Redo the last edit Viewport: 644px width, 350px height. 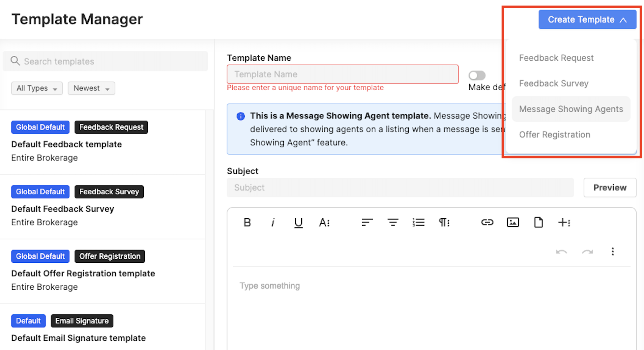point(587,252)
